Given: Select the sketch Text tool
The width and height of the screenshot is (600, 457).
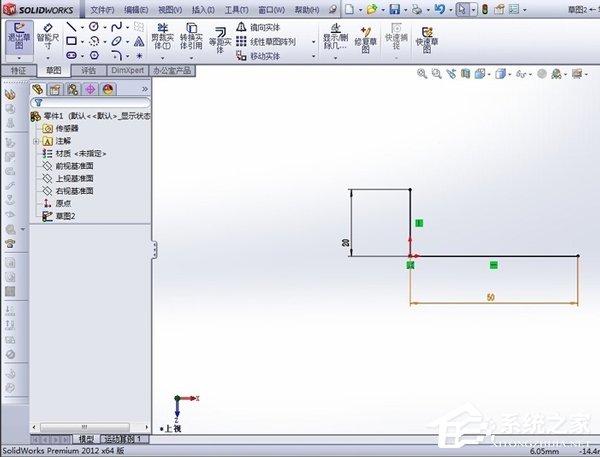Looking at the screenshot, I should coord(139,41).
